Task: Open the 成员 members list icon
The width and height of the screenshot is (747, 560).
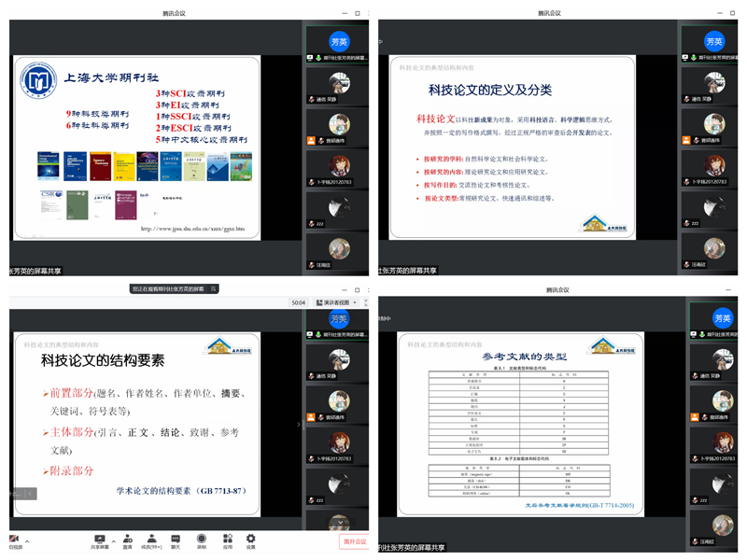Action: 150,539
